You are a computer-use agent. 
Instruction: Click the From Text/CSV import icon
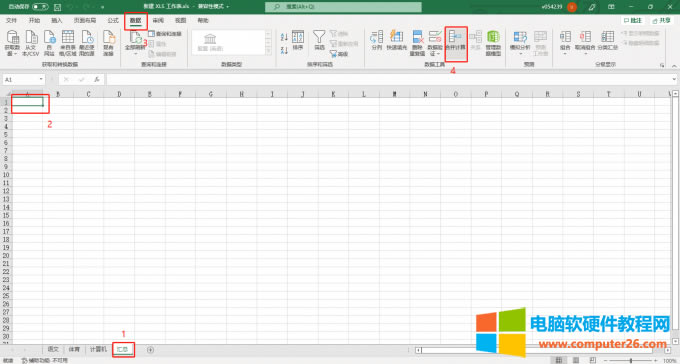click(31, 43)
